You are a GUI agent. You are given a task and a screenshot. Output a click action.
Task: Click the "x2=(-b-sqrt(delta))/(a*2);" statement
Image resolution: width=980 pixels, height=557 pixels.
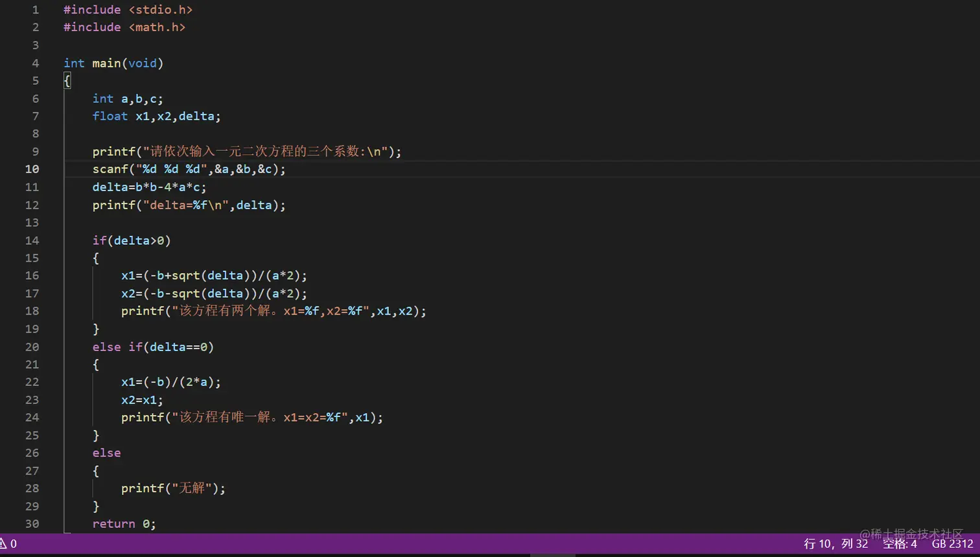214,293
